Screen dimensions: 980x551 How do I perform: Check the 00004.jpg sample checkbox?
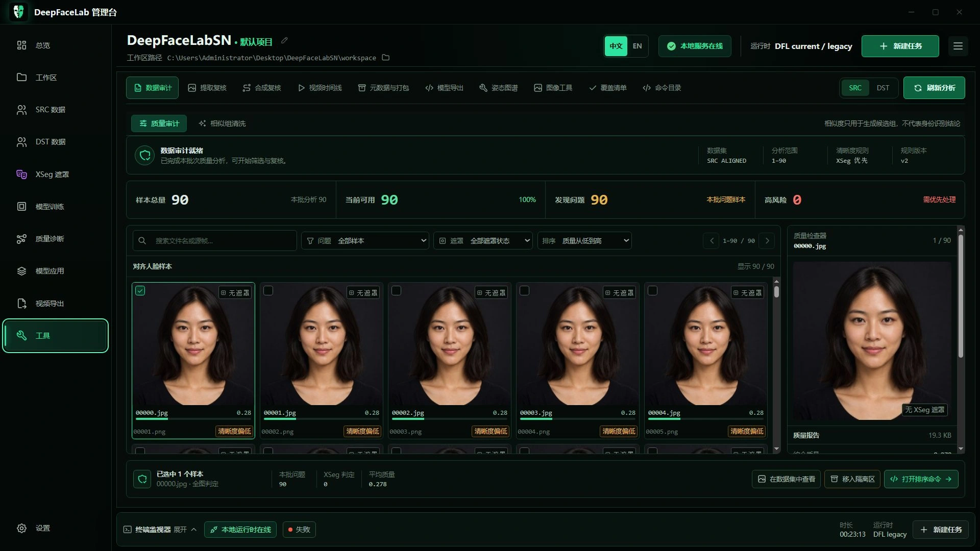pos(653,291)
